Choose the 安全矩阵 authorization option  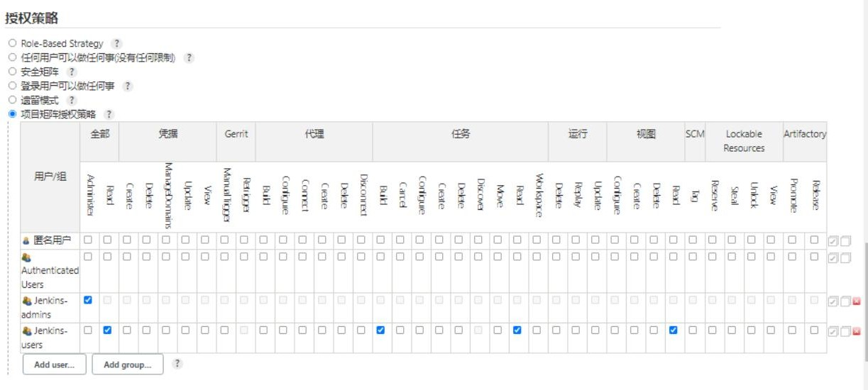click(x=12, y=72)
